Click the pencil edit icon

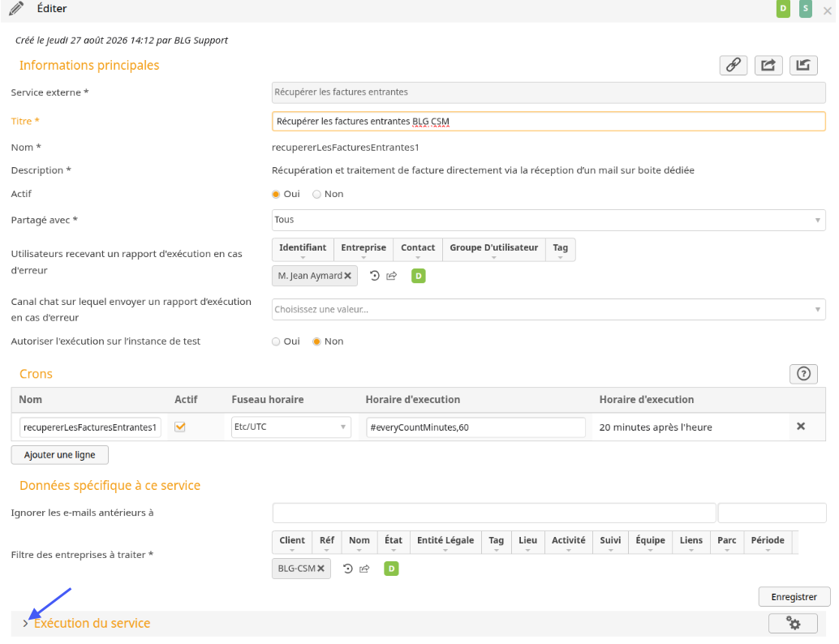pos(16,9)
